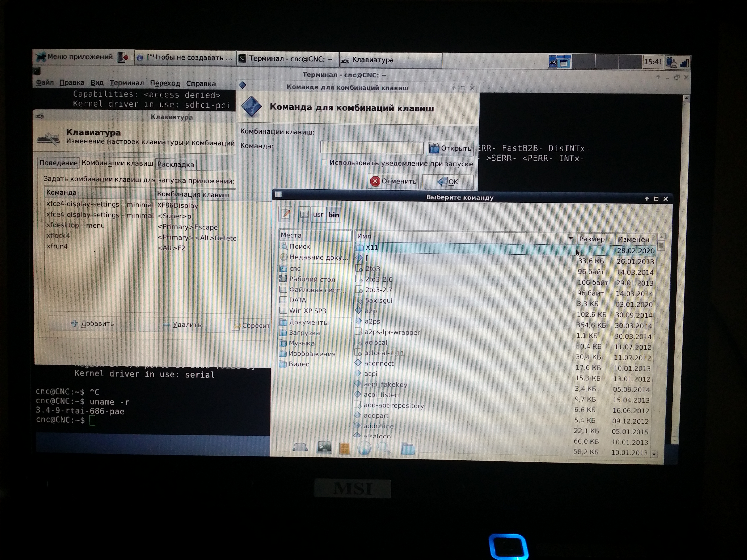The image size is (747, 560).
Task: Switch to the "Поведение" tab
Action: pyautogui.click(x=58, y=163)
